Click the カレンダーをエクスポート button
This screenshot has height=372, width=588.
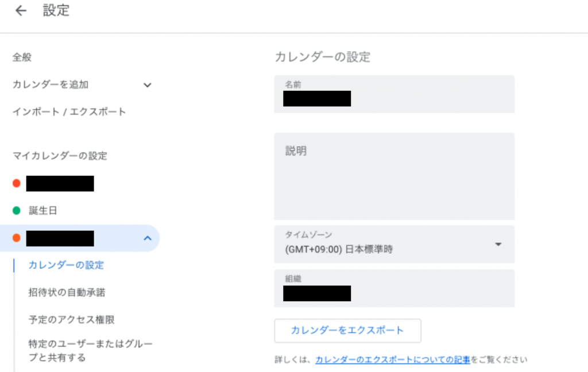[347, 331]
